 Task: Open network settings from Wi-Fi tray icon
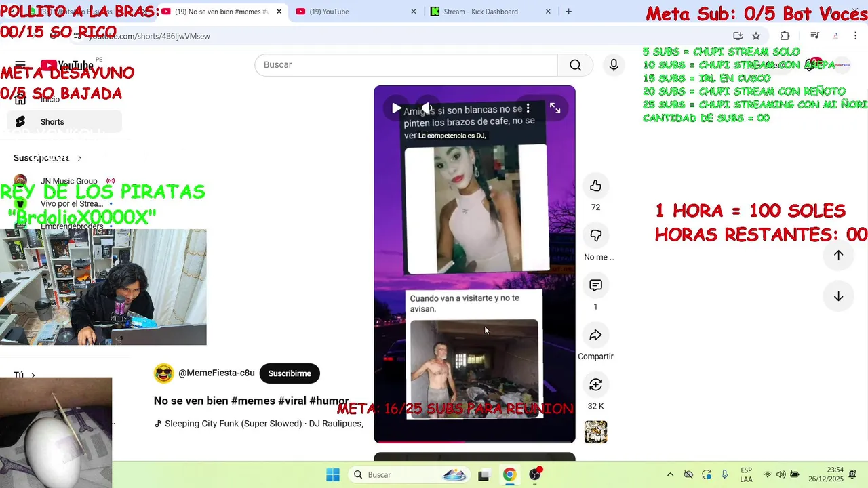click(x=768, y=475)
